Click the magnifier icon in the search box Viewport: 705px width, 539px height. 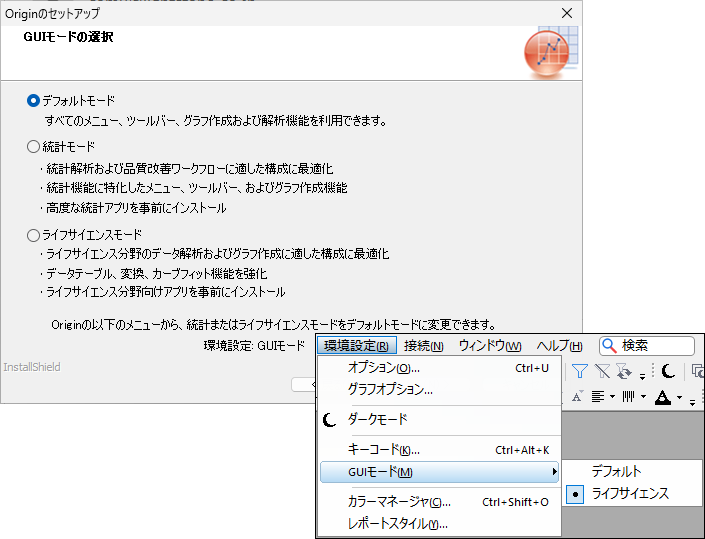pos(609,346)
